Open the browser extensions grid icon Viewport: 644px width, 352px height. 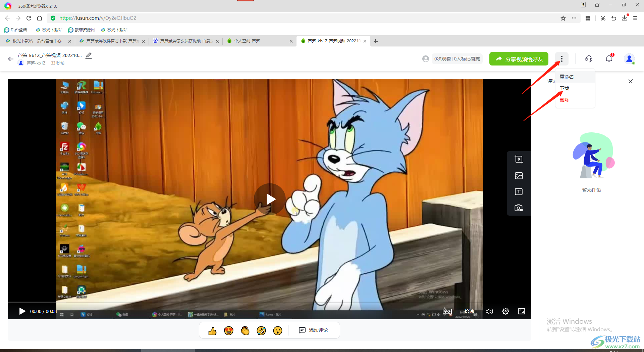pos(588,18)
